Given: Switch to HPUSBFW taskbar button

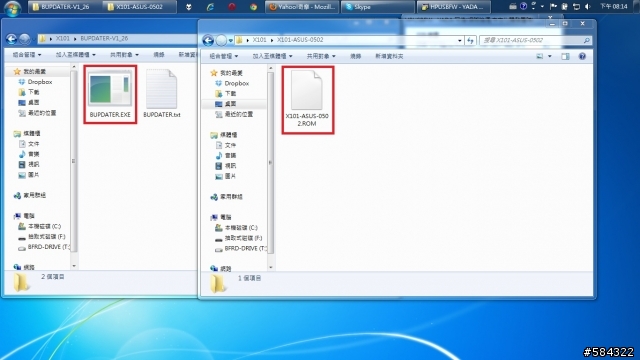Looking at the screenshot, I should tap(453, 7).
